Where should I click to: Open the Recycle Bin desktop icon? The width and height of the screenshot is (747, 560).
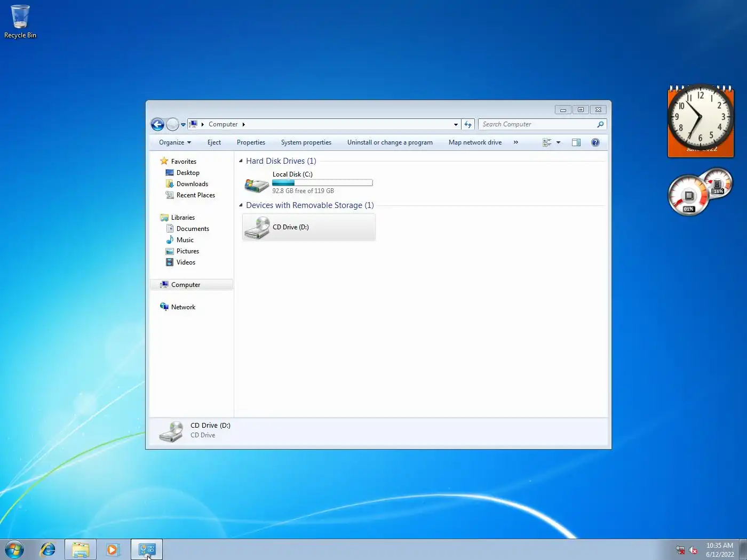pyautogui.click(x=20, y=22)
